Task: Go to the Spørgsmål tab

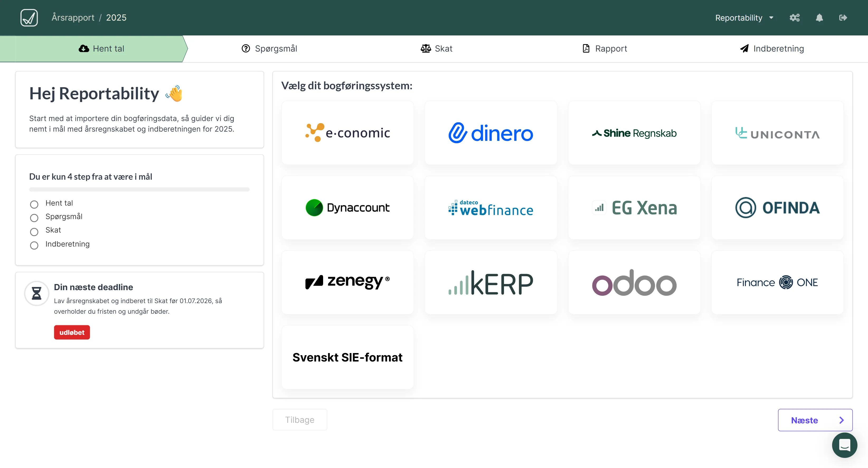Action: (x=269, y=49)
